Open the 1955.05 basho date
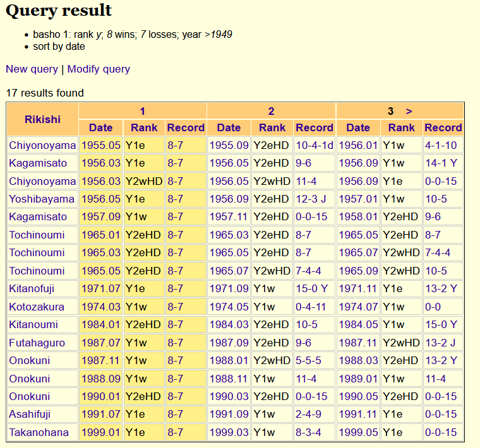This screenshot has height=448, width=480. pyautogui.click(x=100, y=145)
